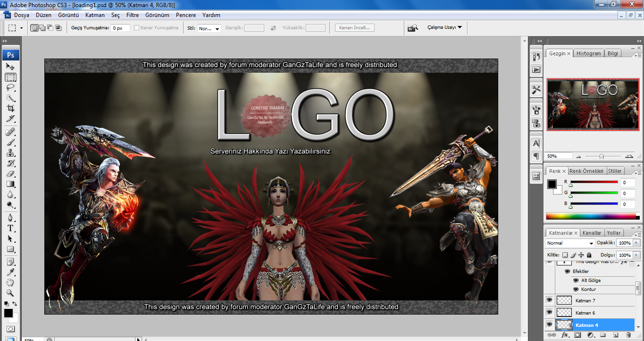This screenshot has width=644, height=341.
Task: Select the Eraser tool
Action: [10, 173]
